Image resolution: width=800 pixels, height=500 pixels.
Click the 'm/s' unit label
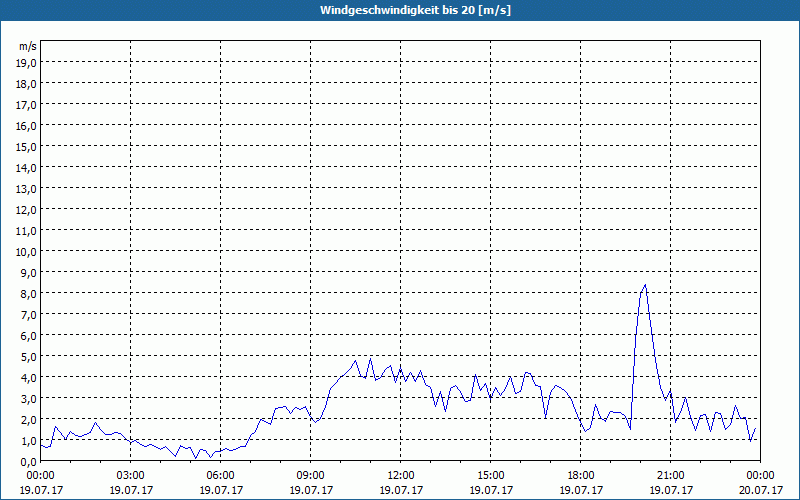(28, 46)
